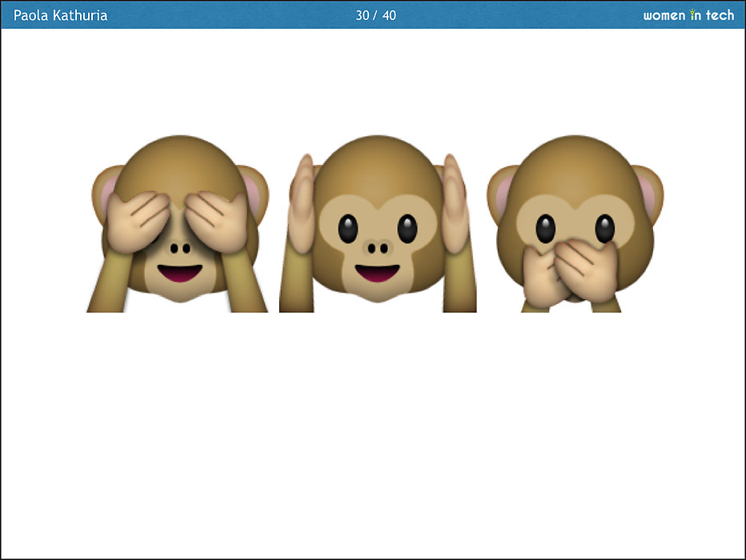This screenshot has width=746, height=560.
Task: Select the hear-no-evil monkey emoji
Action: (377, 224)
